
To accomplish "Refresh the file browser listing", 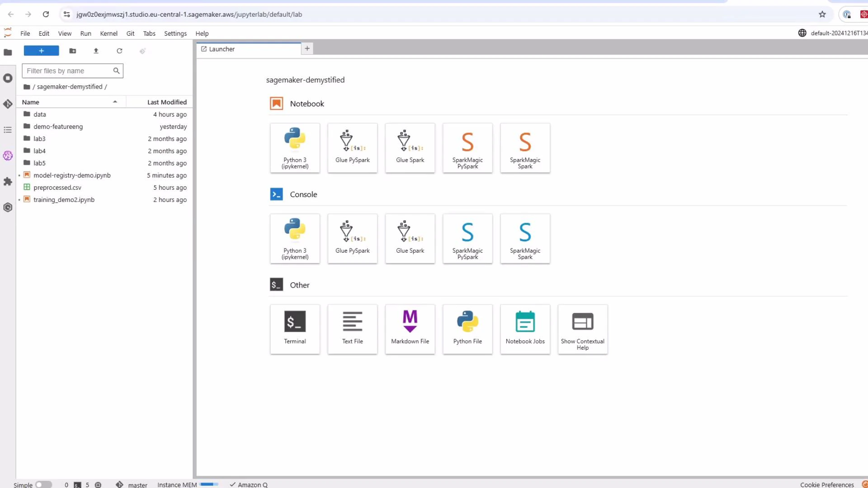I will pyautogui.click(x=119, y=51).
